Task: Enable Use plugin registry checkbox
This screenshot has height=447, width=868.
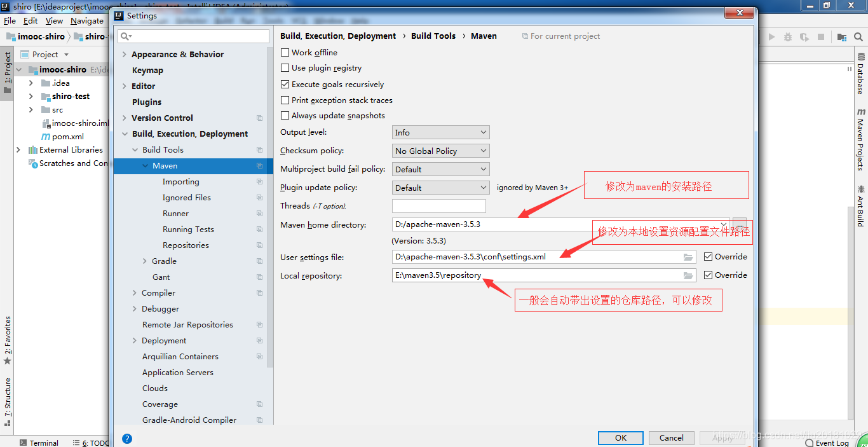Action: point(285,68)
